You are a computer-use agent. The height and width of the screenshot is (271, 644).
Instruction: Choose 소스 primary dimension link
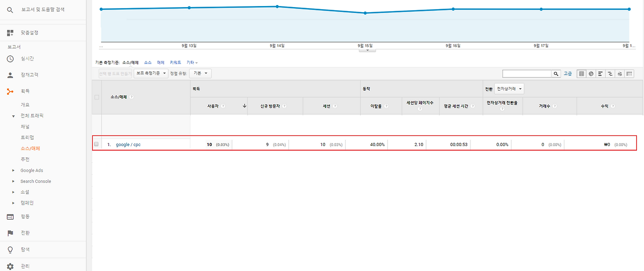click(x=147, y=62)
